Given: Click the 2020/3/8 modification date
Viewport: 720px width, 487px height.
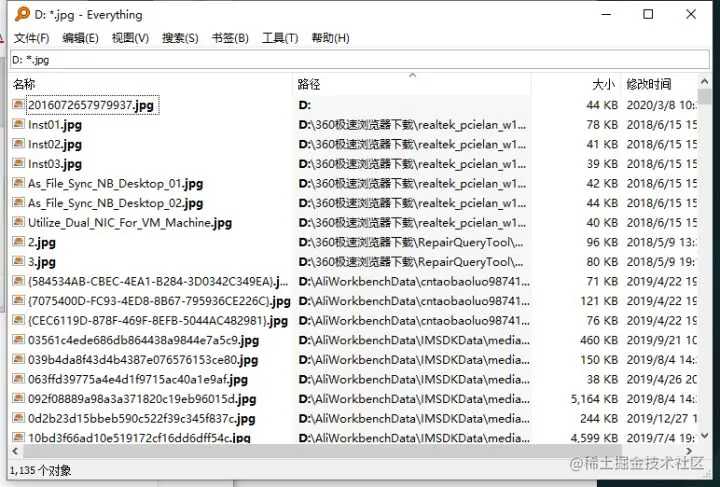Looking at the screenshot, I should 661,105.
